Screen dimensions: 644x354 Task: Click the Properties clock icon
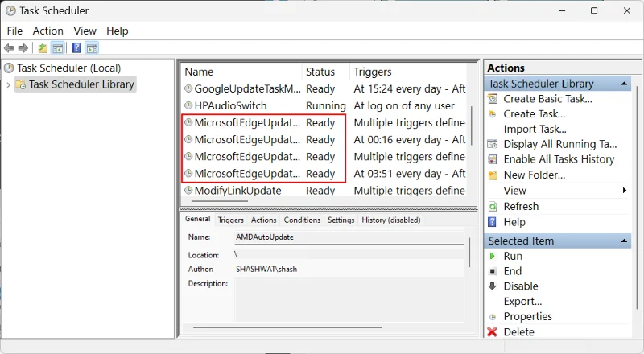click(x=493, y=317)
